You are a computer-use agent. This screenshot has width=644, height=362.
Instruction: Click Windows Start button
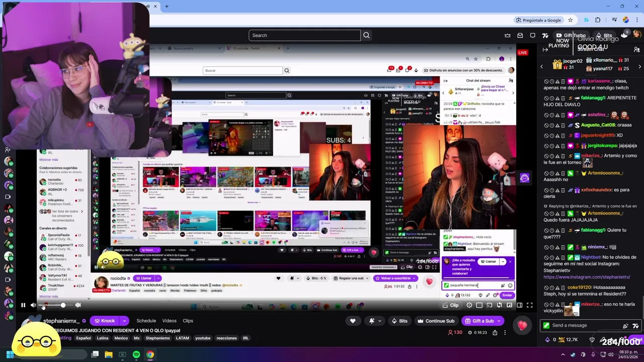coord(10,354)
